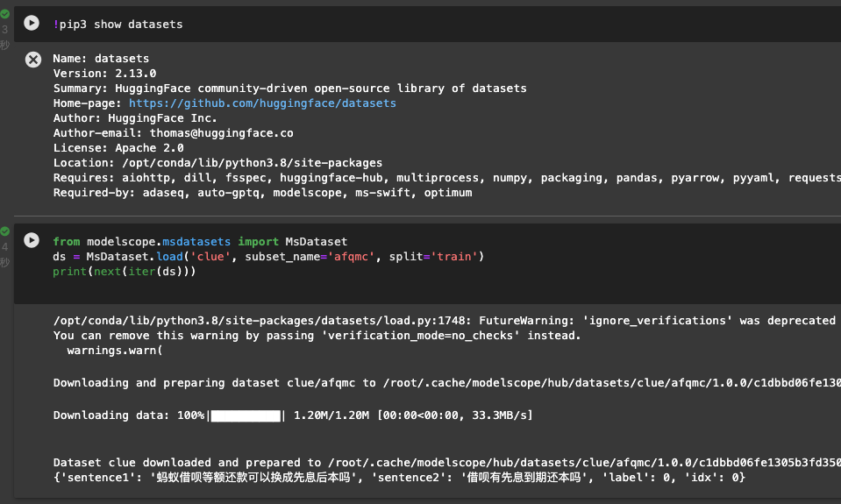Click green success check of second cell
Screen dimensions: 841x504
[4, 231]
